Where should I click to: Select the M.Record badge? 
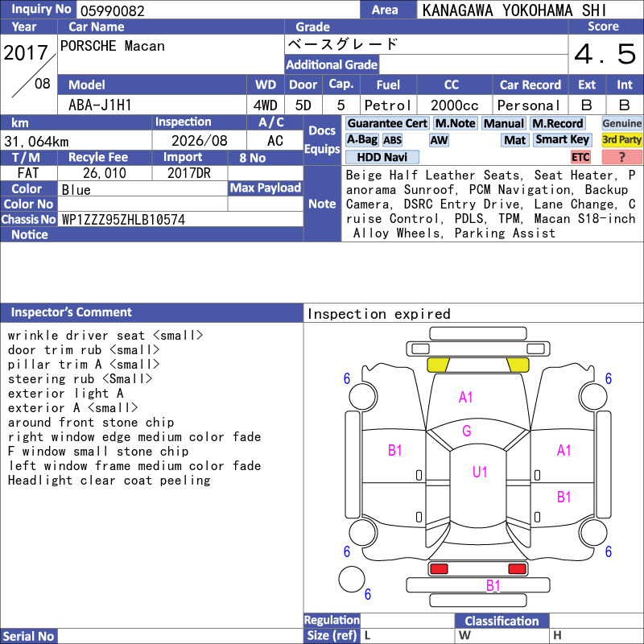(557, 123)
